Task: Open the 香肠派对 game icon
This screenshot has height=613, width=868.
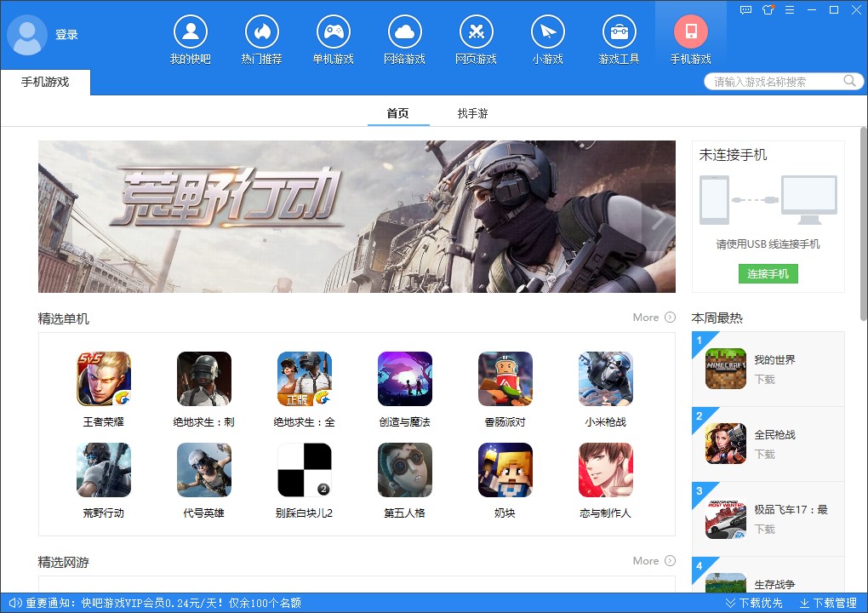Action: pyautogui.click(x=505, y=379)
